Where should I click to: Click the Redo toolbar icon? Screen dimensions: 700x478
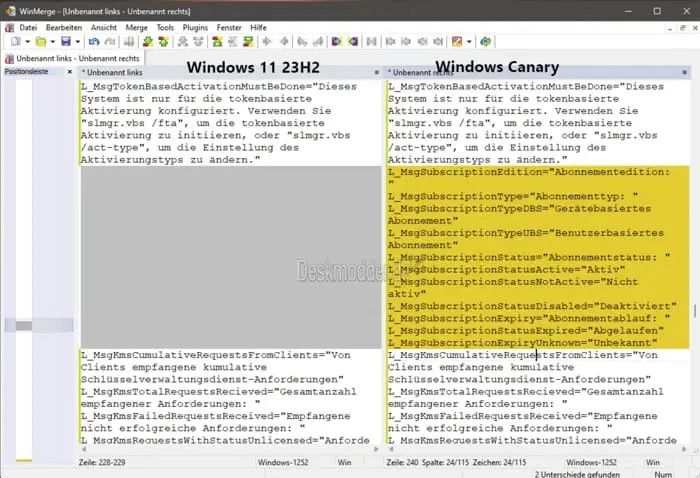109,42
